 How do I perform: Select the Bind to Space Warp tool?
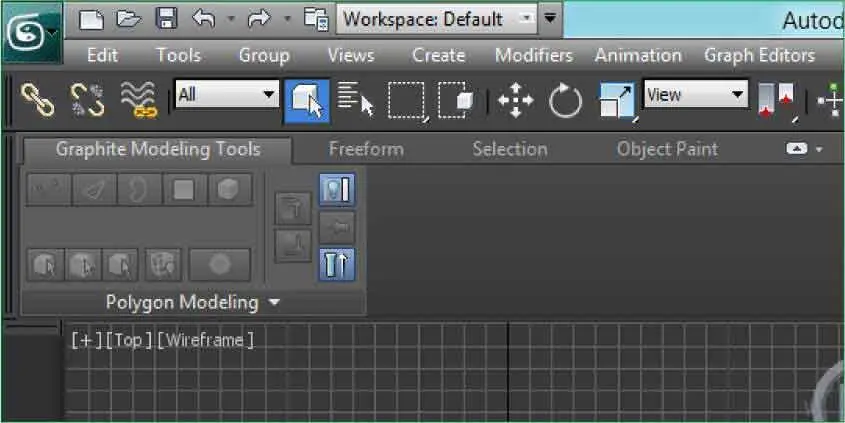139,100
